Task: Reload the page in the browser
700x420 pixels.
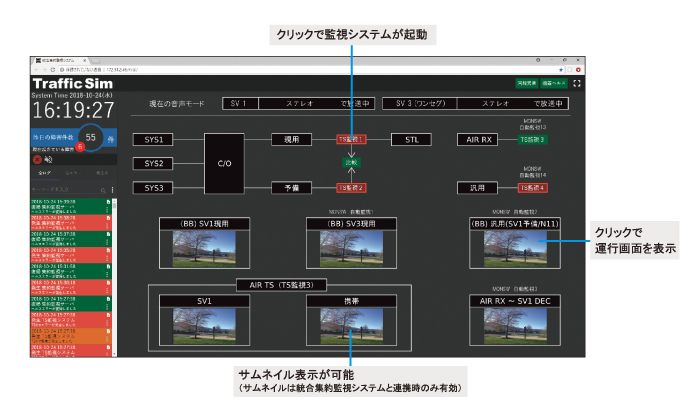Action: [53, 70]
